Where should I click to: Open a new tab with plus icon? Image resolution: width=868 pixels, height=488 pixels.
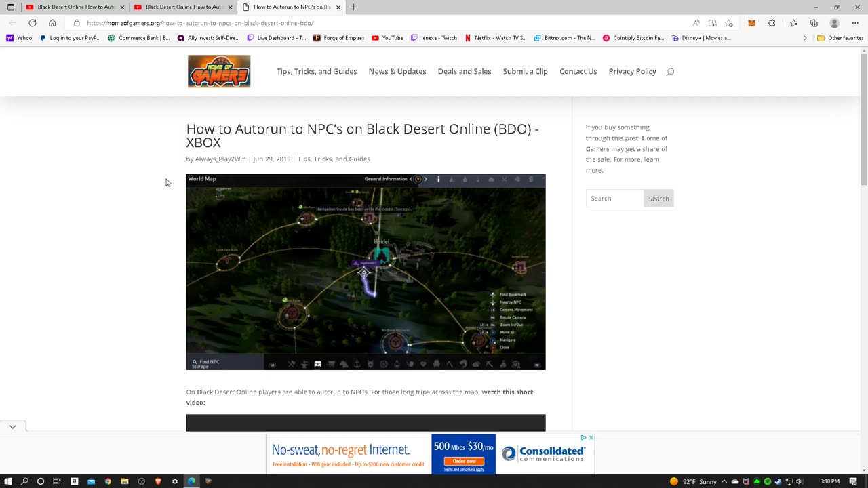click(353, 7)
